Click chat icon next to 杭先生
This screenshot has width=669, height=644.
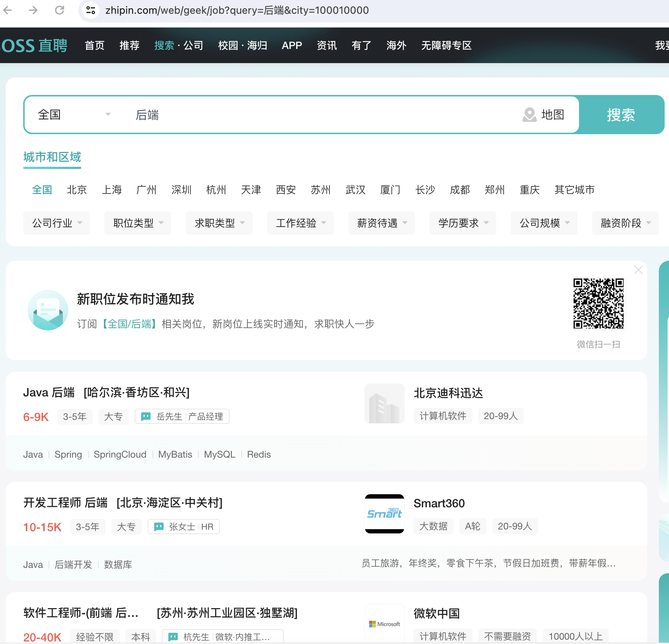[x=173, y=637]
